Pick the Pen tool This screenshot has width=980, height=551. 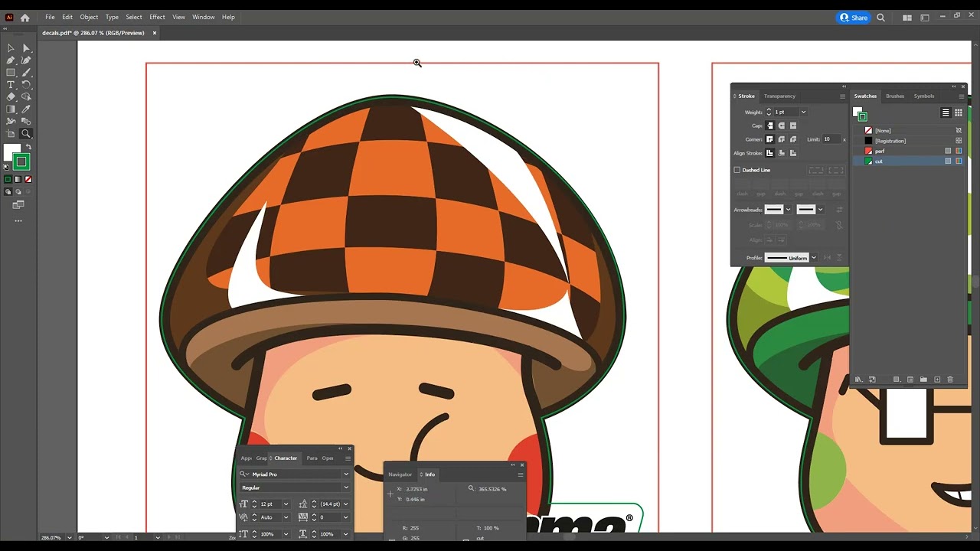(11, 60)
